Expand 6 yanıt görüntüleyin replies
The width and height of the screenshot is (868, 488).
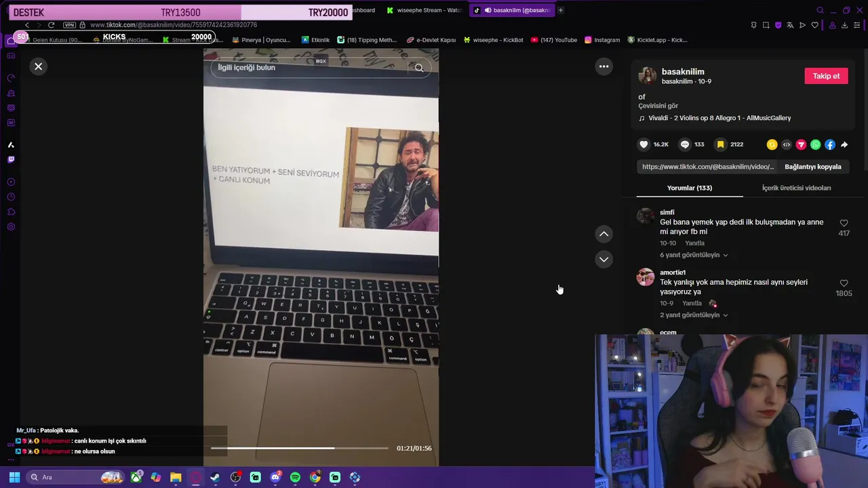pos(693,255)
